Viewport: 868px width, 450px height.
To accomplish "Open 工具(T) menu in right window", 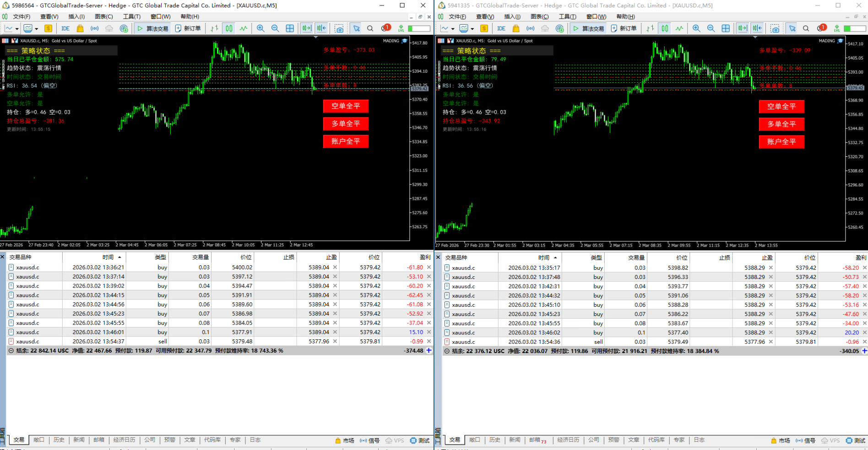I will point(567,16).
